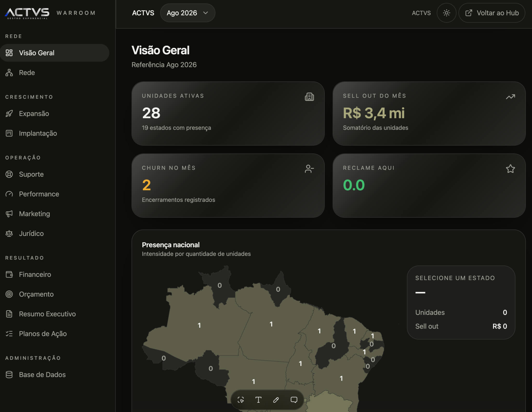This screenshot has height=412, width=532.
Task: Click the user-minus icon on Churn card
Action: pos(309,169)
